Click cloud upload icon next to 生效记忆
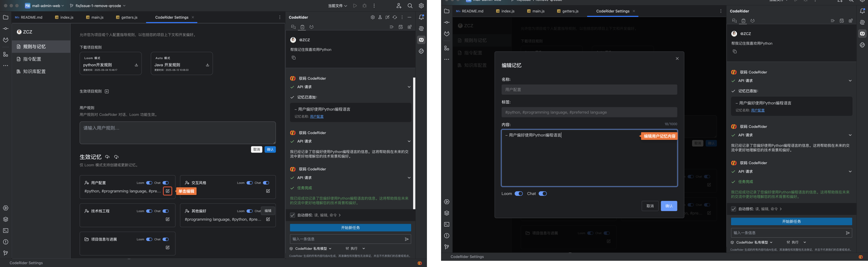 click(107, 157)
